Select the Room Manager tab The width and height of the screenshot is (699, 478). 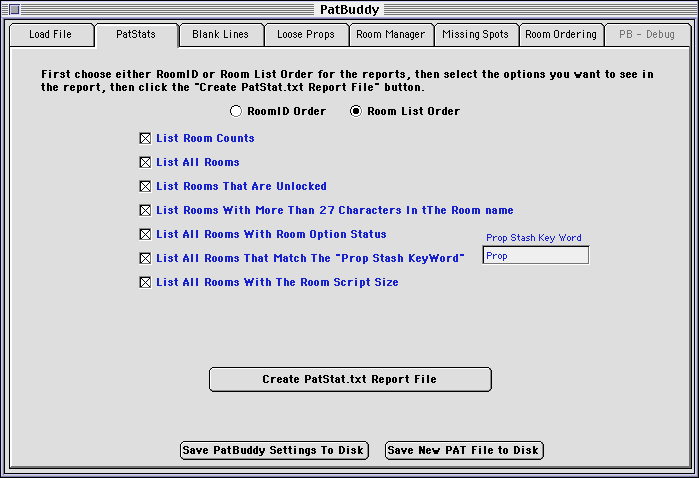click(x=391, y=34)
